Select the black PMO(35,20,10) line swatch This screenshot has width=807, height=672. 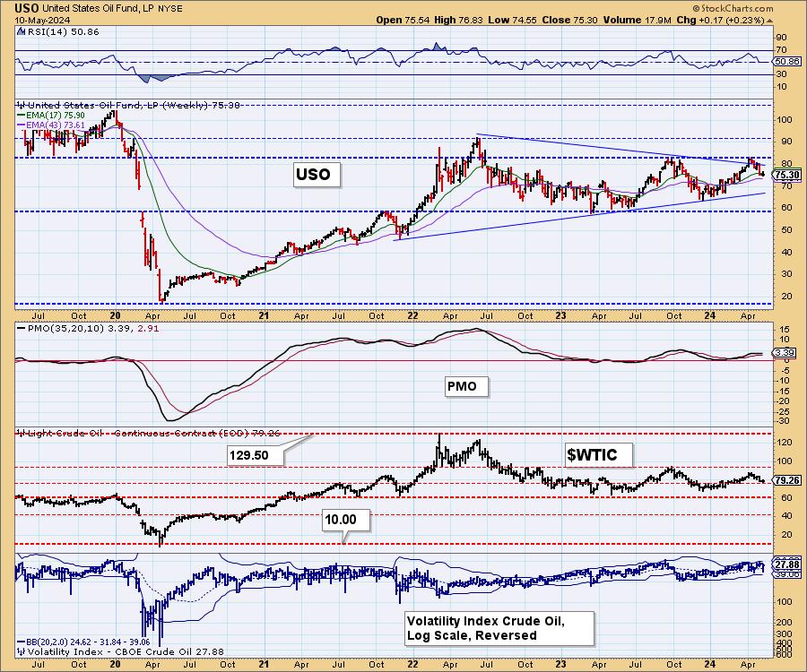click(x=22, y=328)
